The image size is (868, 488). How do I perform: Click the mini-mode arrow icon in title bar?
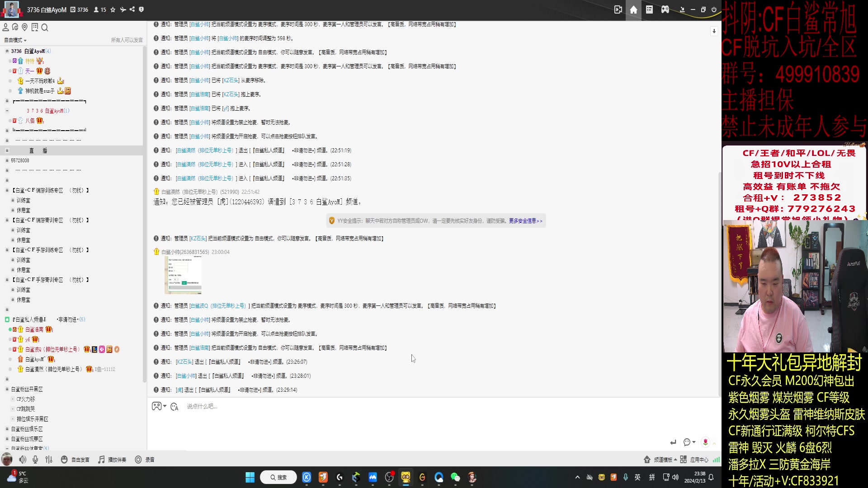682,9
